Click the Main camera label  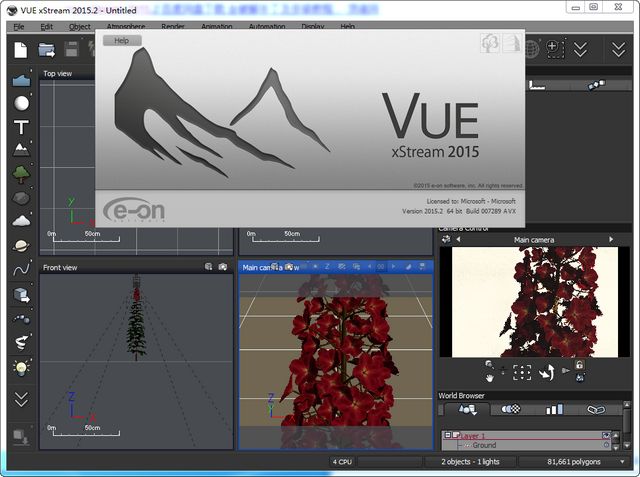534,240
